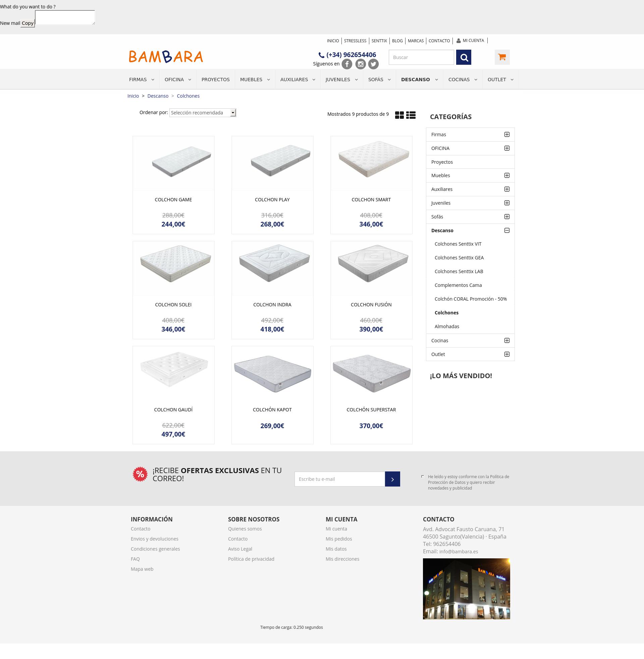Screen dimensions: 644x659
Task: Open the SOFÁS navigation menu
Action: click(379, 80)
